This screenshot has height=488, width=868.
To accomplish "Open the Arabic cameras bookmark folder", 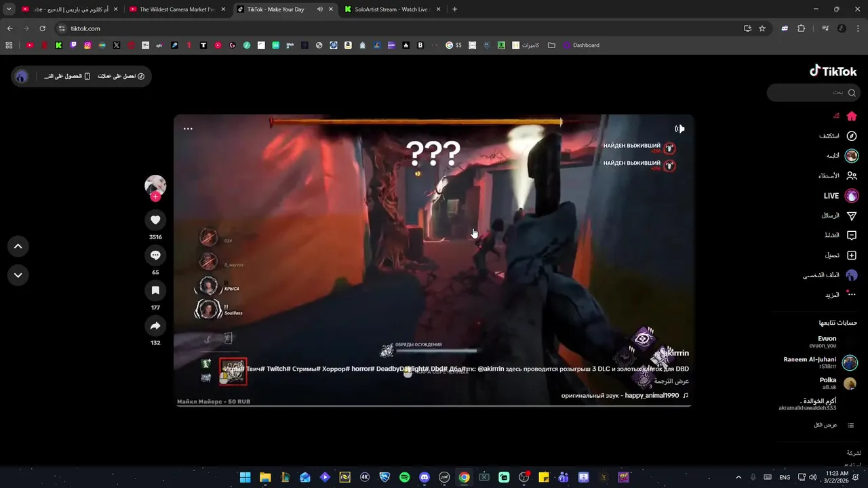I will tap(526, 45).
